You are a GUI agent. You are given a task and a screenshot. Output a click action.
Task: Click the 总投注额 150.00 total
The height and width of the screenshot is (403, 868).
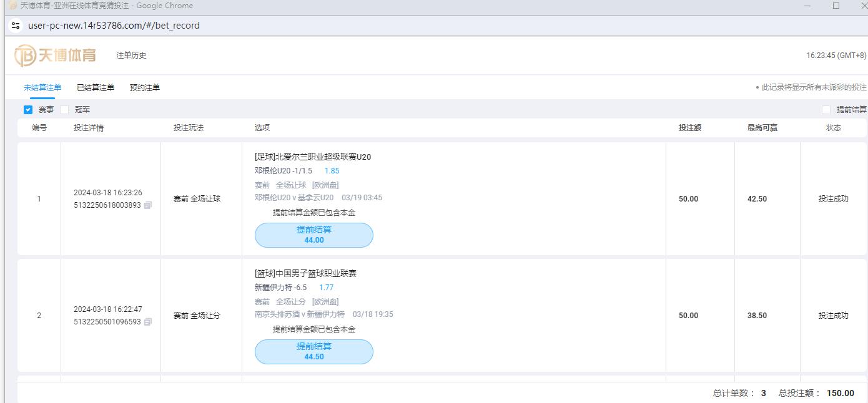tap(816, 393)
